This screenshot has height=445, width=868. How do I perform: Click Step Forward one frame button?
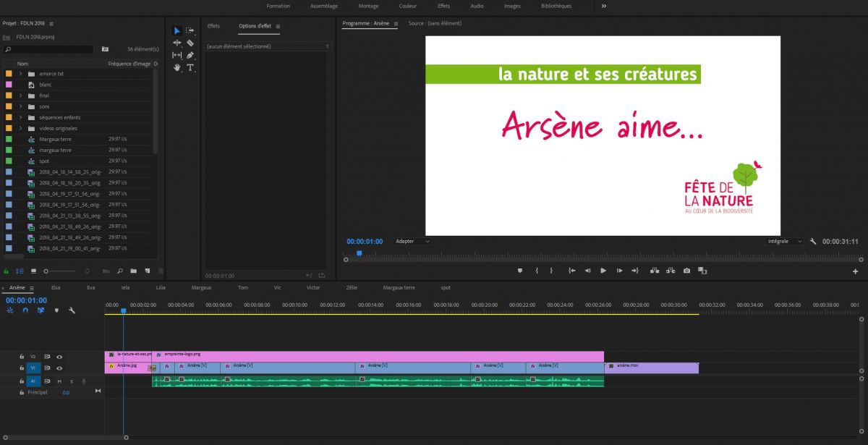point(620,271)
